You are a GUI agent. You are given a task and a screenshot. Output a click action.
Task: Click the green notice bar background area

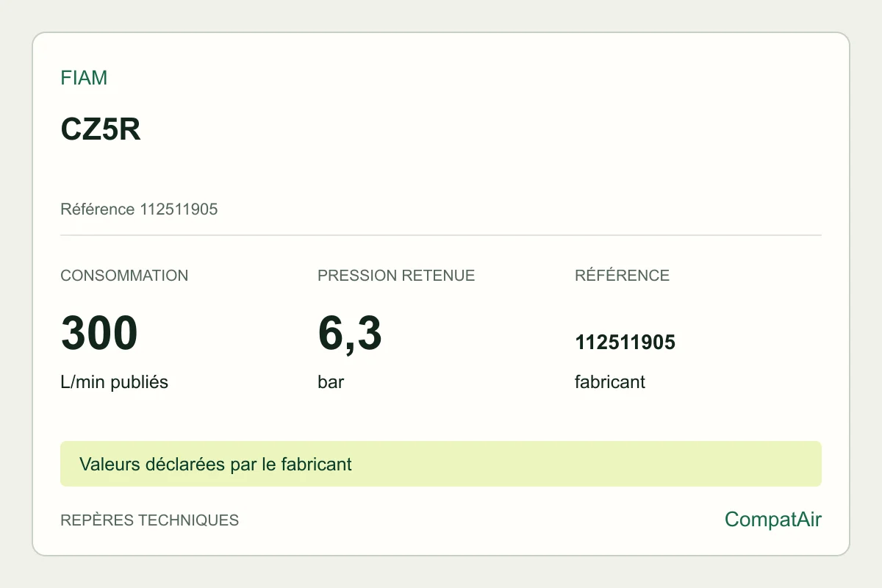(x=588, y=464)
